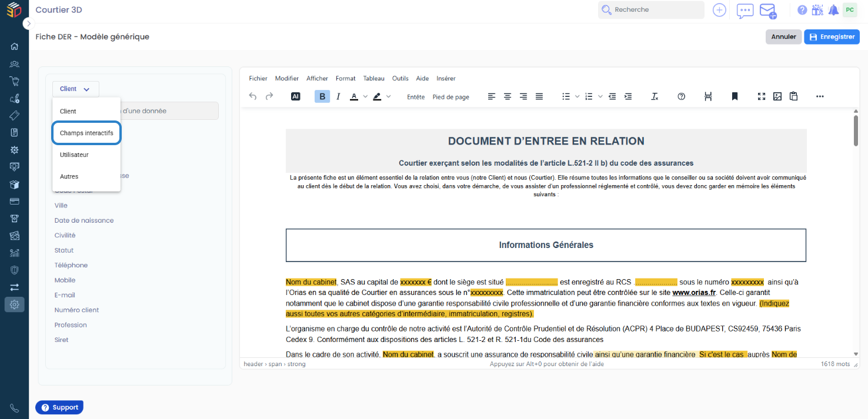Screen dimensions: 868x419
Task: Open notifications bell
Action: tap(833, 10)
